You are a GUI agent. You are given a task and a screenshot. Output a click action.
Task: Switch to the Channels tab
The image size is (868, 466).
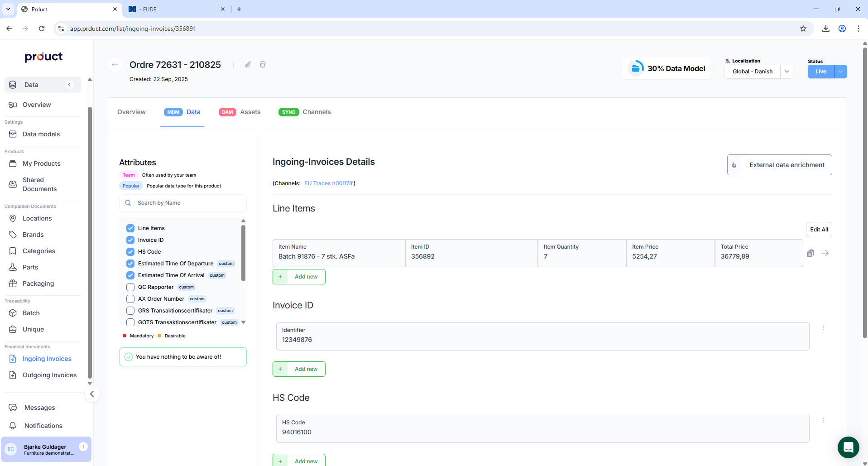click(305, 112)
